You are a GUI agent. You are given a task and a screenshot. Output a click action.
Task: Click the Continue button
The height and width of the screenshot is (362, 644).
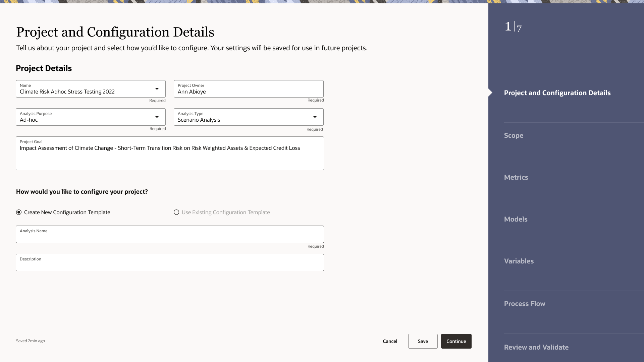(456, 341)
